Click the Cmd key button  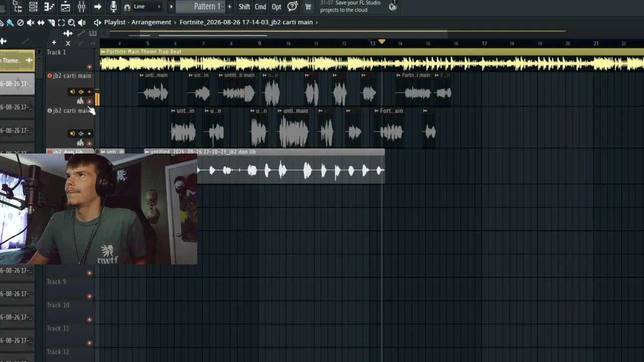[x=261, y=7]
